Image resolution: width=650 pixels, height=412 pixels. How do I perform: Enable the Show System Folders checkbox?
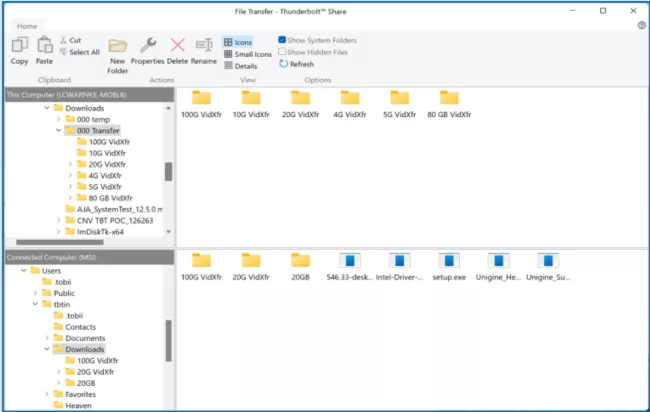click(x=282, y=40)
